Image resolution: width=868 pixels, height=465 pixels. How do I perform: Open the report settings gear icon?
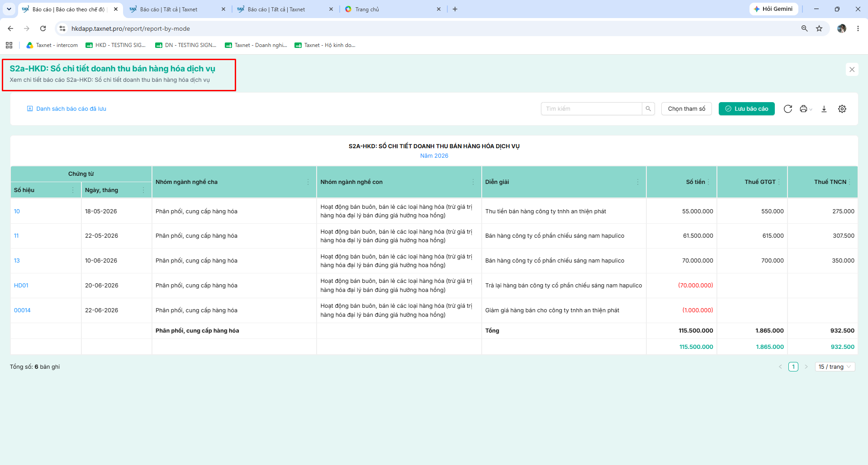click(842, 109)
